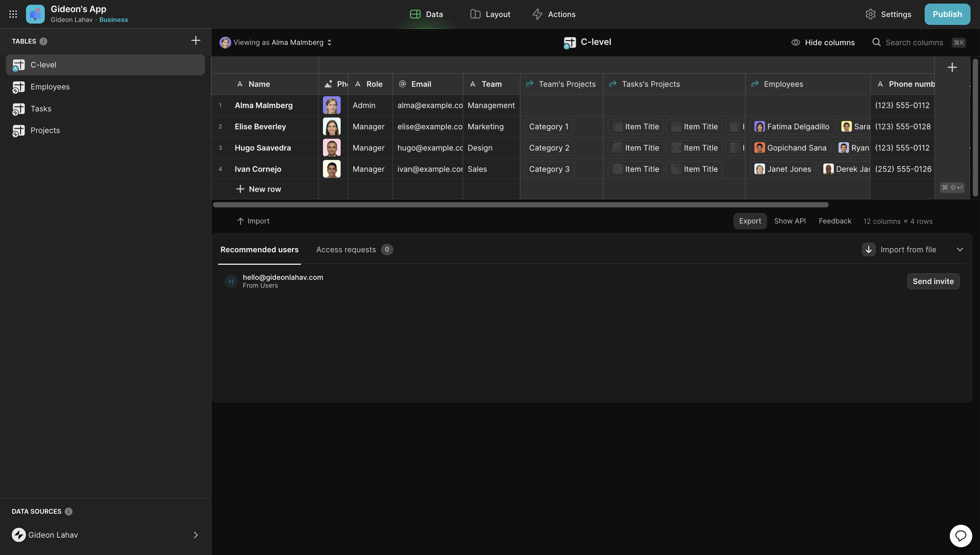Switch to the Actions tab
The height and width of the screenshot is (555, 980).
(x=554, y=14)
